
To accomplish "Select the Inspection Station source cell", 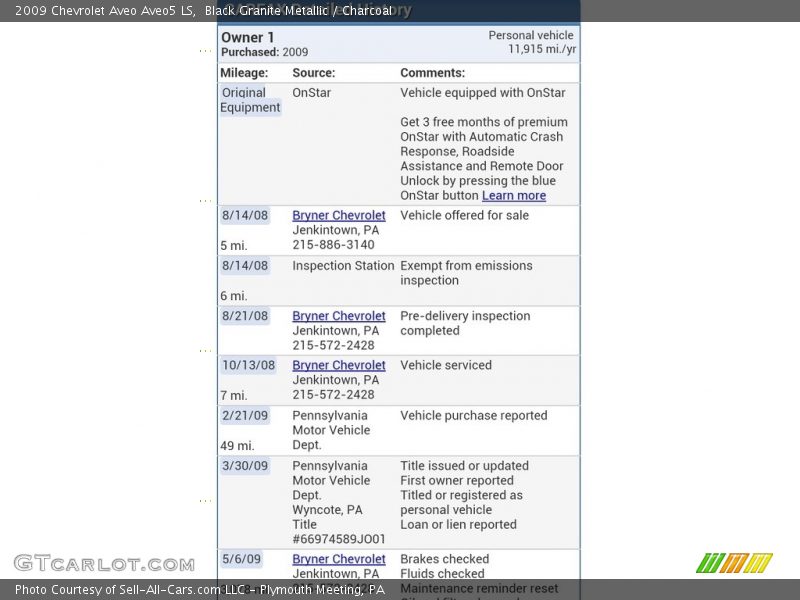I will pyautogui.click(x=343, y=266).
